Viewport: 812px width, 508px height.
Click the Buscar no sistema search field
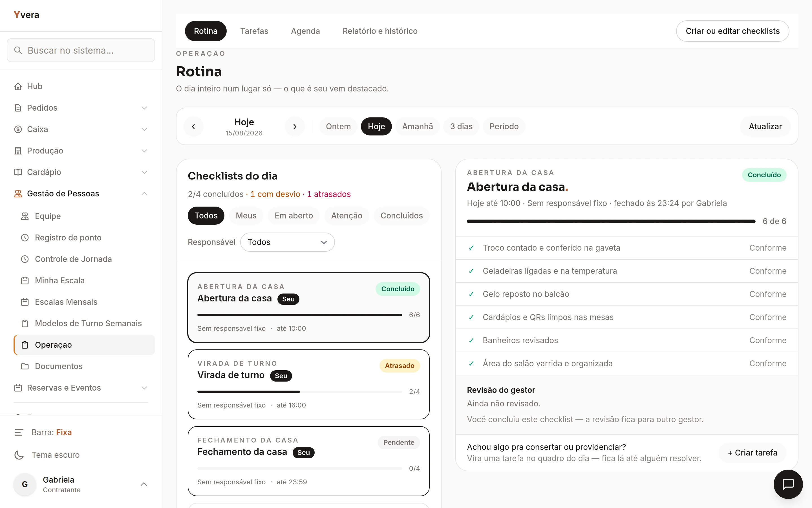81,51
